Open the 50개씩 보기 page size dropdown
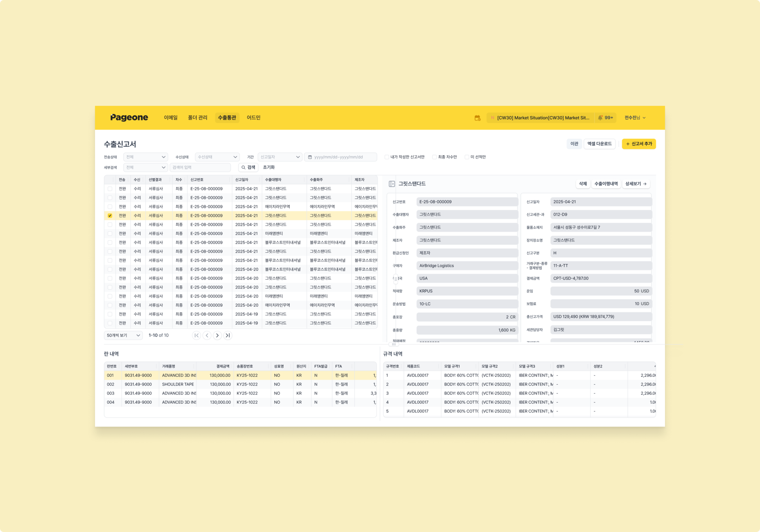The width and height of the screenshot is (760, 532). pyautogui.click(x=123, y=335)
